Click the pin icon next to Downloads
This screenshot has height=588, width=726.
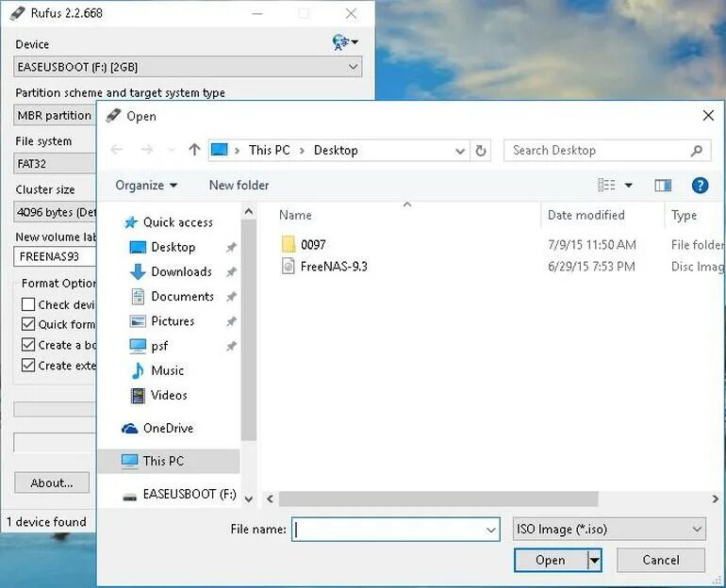pos(231,272)
